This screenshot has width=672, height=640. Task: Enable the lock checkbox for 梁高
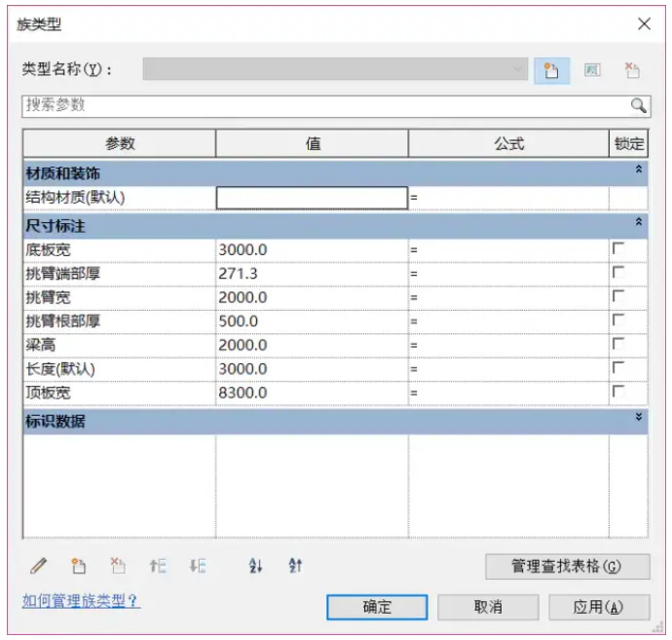[618, 344]
